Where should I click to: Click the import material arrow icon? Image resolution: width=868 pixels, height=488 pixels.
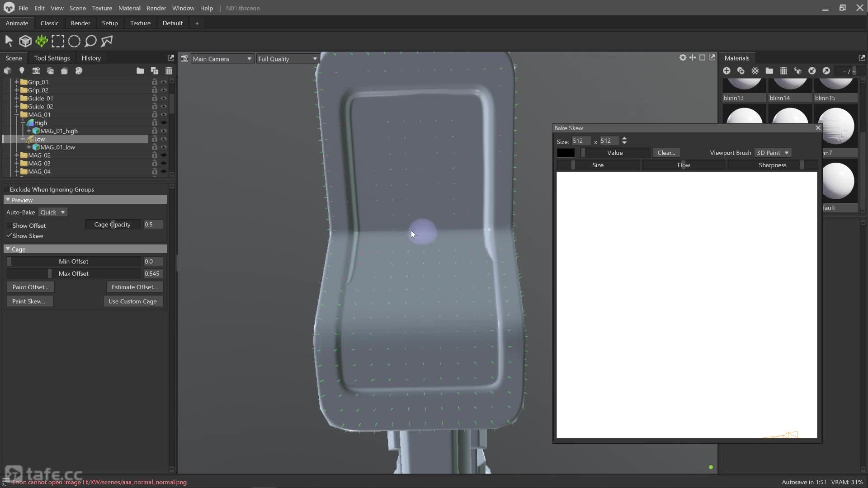point(812,71)
